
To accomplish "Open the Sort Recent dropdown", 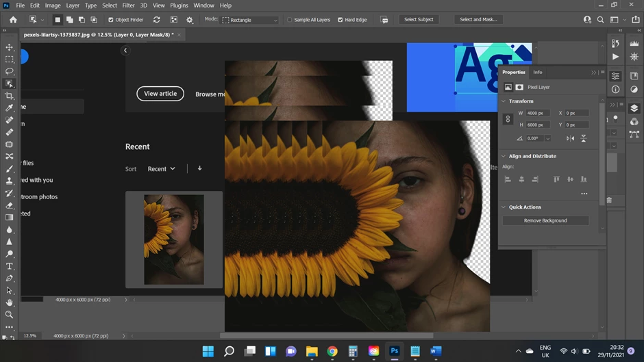I will pyautogui.click(x=162, y=168).
